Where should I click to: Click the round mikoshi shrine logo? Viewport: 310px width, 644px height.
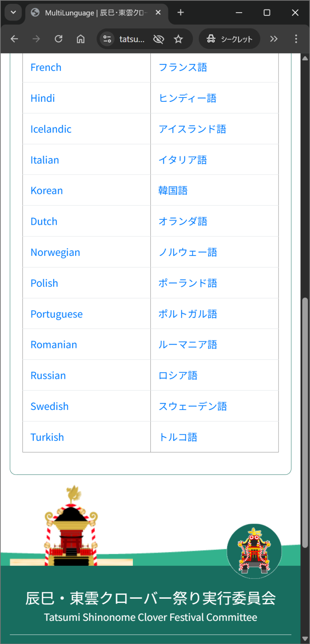click(x=254, y=551)
